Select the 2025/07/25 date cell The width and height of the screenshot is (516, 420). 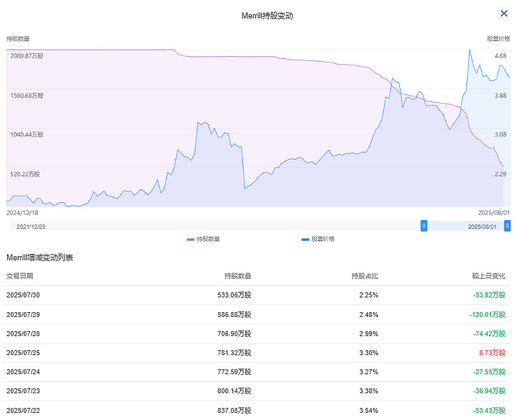[23, 353]
